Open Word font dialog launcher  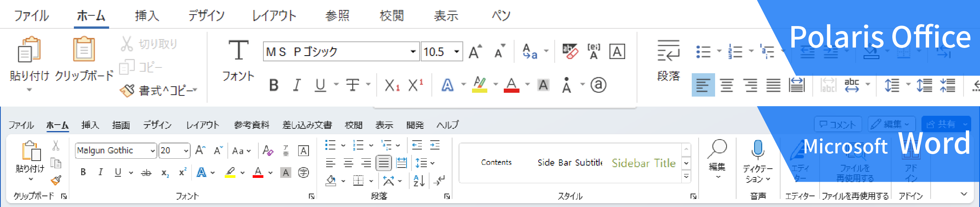click(x=311, y=196)
